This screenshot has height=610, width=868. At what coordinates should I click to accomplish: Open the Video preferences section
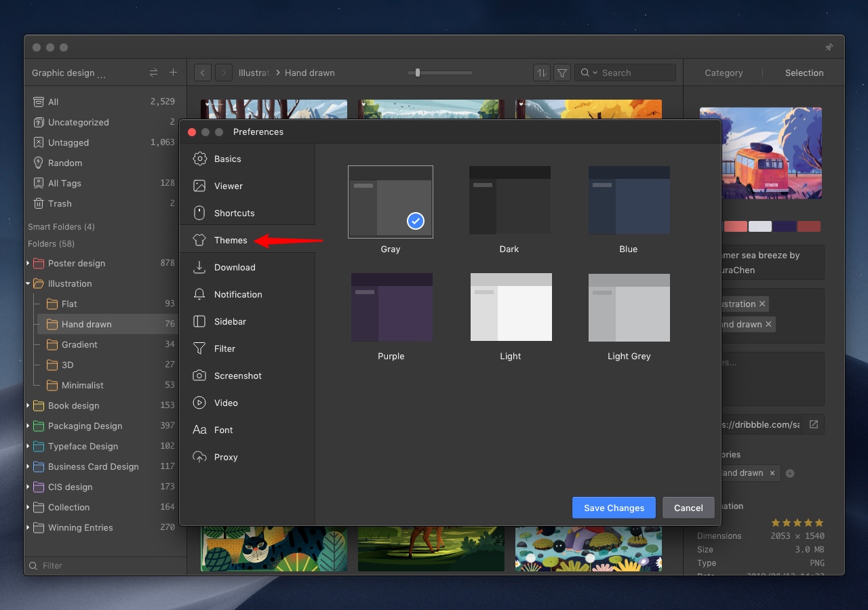pyautogui.click(x=248, y=403)
